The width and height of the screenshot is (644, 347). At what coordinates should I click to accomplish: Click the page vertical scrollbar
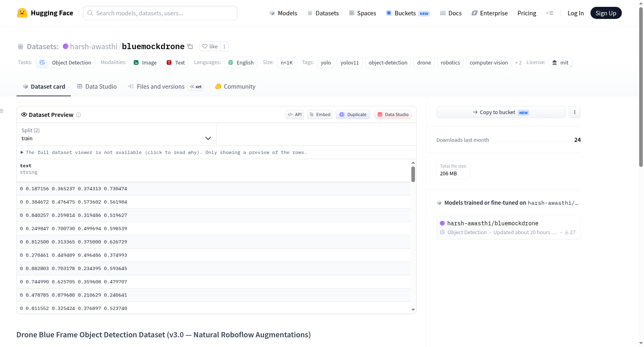(x=641, y=87)
